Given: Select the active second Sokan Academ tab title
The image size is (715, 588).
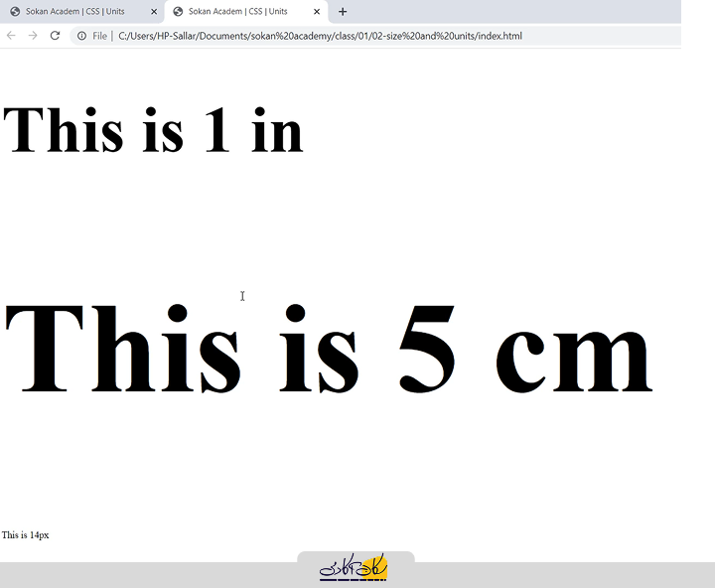Looking at the screenshot, I should click(238, 12).
